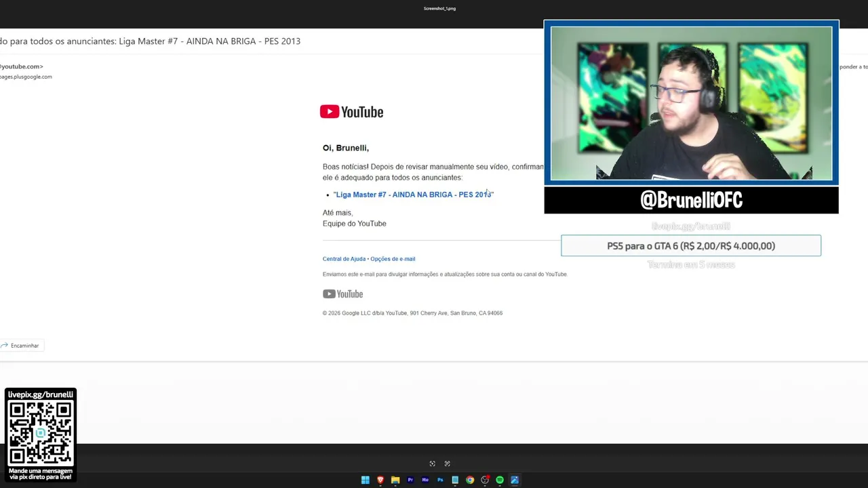Switch to the Photos app on the taskbar

tap(515, 480)
